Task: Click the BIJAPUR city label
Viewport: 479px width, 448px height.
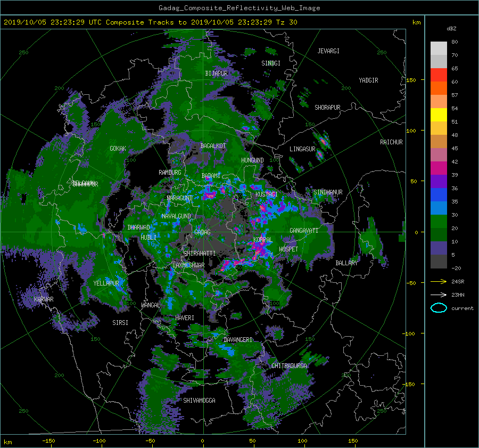Action: pos(216,74)
